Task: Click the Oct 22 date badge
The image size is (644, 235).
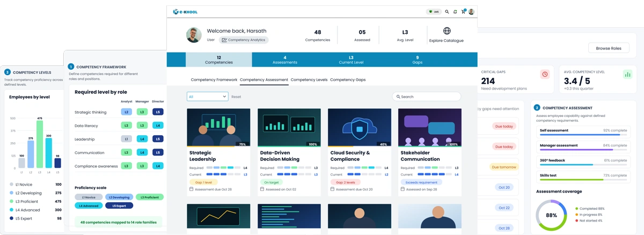Action: click(x=504, y=208)
